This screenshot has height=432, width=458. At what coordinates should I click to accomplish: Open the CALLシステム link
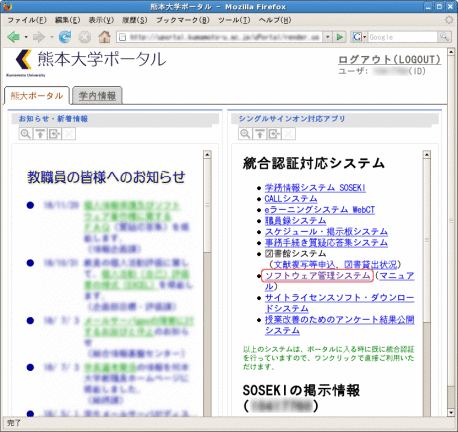pyautogui.click(x=291, y=199)
